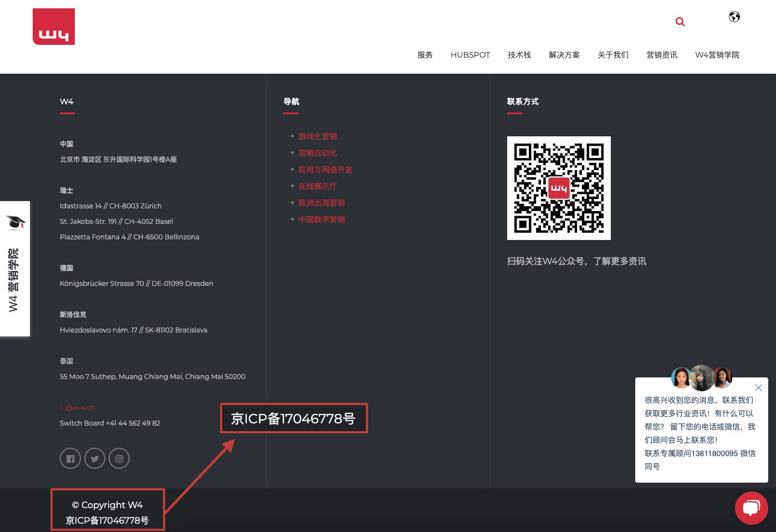Image resolution: width=776 pixels, height=532 pixels.
Task: Click the graduation cap icon on the sidebar
Action: pos(16,222)
